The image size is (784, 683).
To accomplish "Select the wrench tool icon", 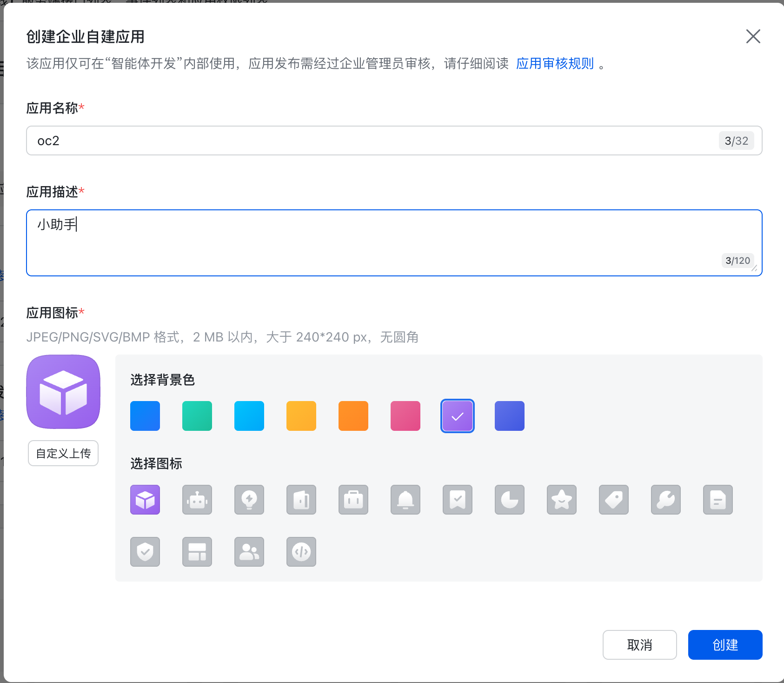I will click(x=666, y=500).
